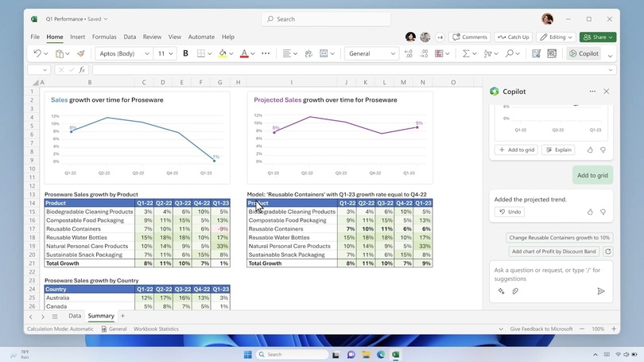
Task: Open the Undo history dropdown arrow
Action: pyautogui.click(x=46, y=54)
